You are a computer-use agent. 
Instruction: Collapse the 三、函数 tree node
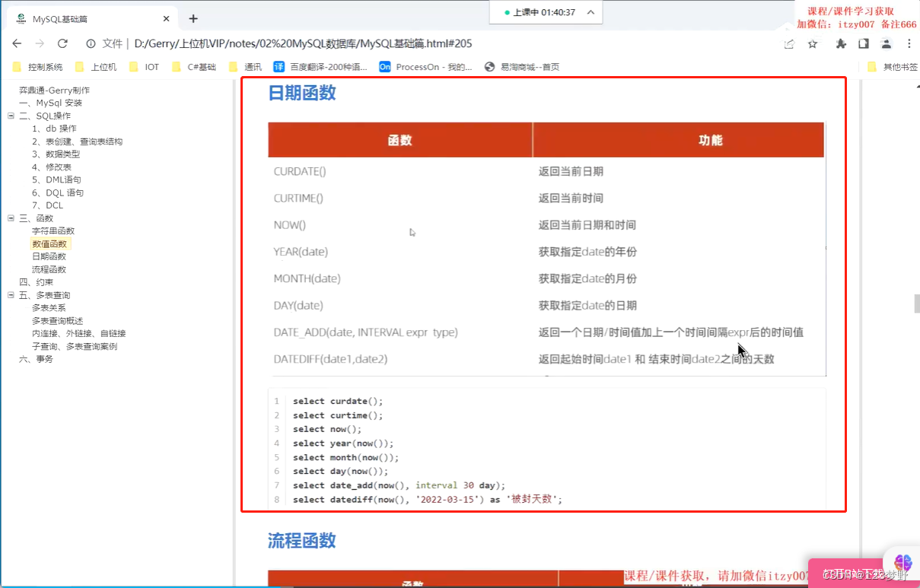coord(11,218)
